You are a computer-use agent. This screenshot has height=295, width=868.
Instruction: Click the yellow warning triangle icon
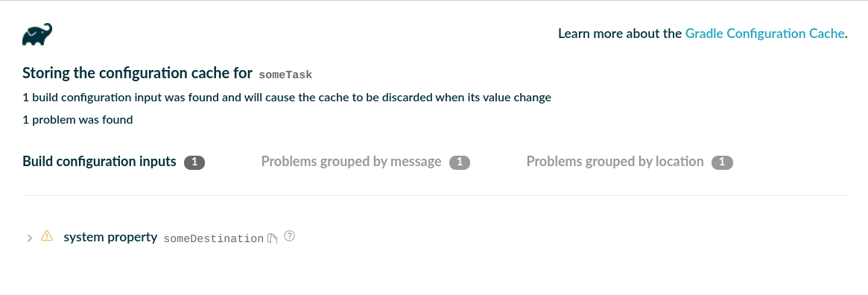tap(47, 236)
